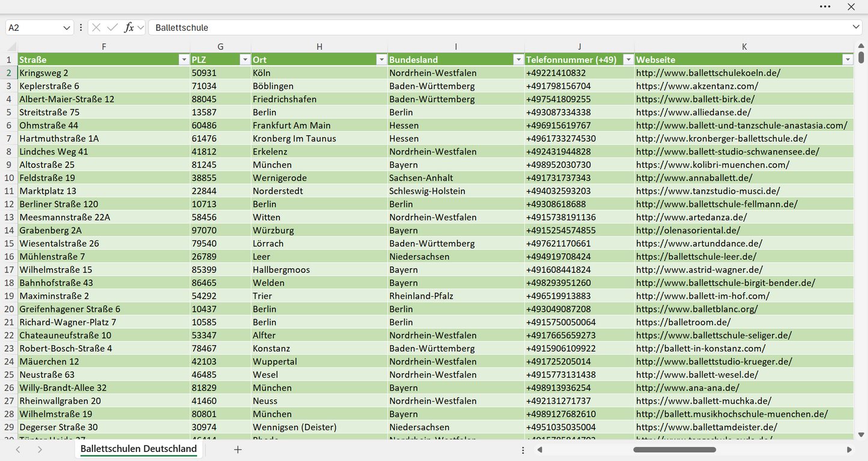Open the kolibri-muenchen.com website link
This screenshot has height=461, width=868.
coord(712,165)
